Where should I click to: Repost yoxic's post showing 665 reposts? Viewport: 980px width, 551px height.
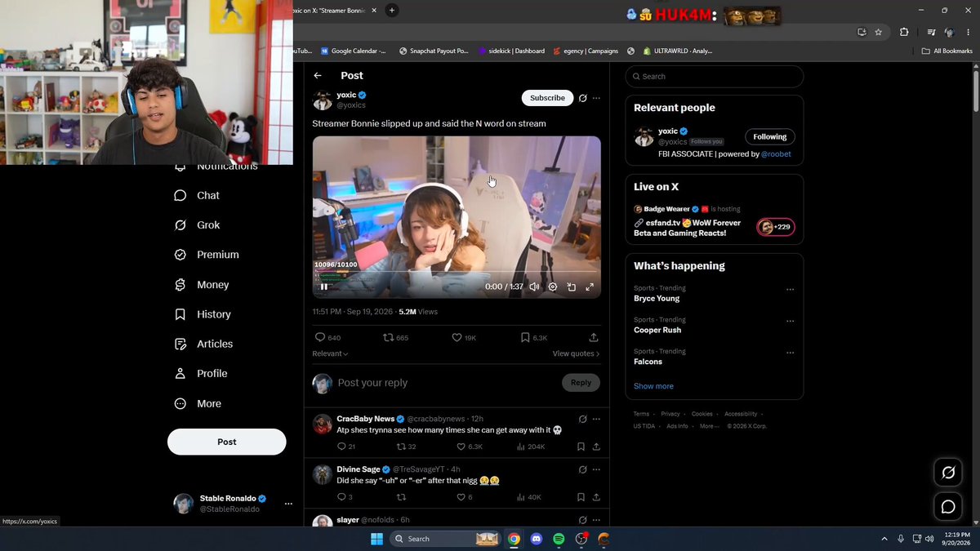tap(396, 337)
